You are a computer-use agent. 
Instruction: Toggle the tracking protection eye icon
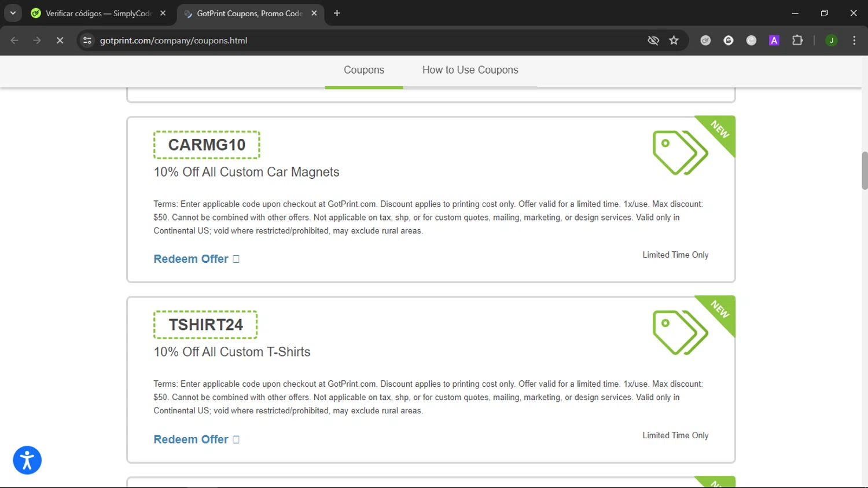coord(653,41)
